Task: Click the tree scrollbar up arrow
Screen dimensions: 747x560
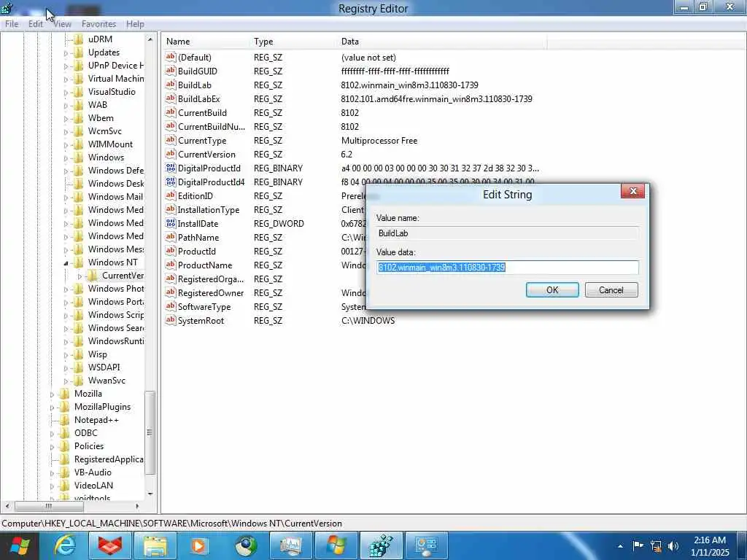Action: point(150,39)
